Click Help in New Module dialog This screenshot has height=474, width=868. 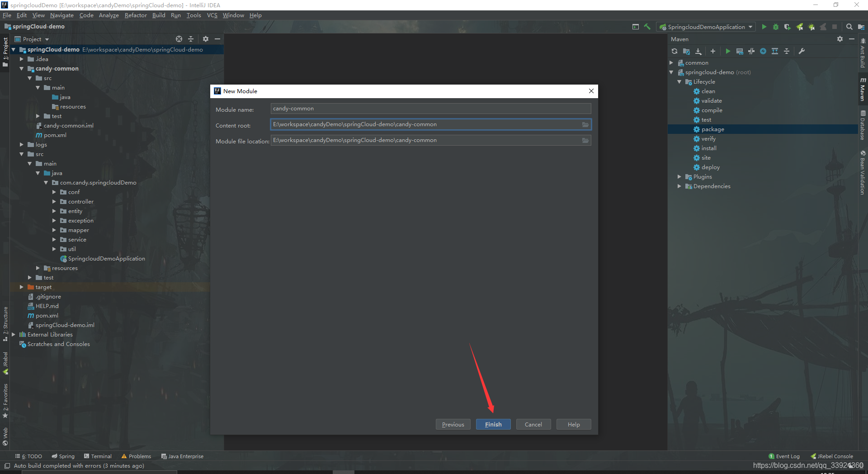[574, 424]
